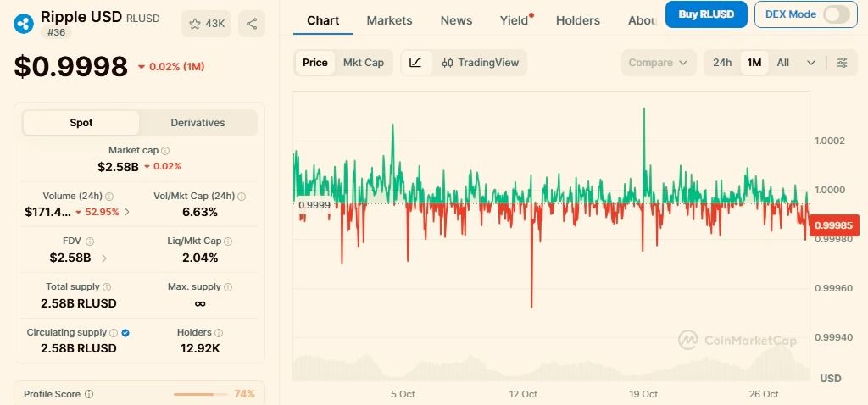Click the $0.9998 price heading
The height and width of the screenshot is (405, 868).
(71, 66)
